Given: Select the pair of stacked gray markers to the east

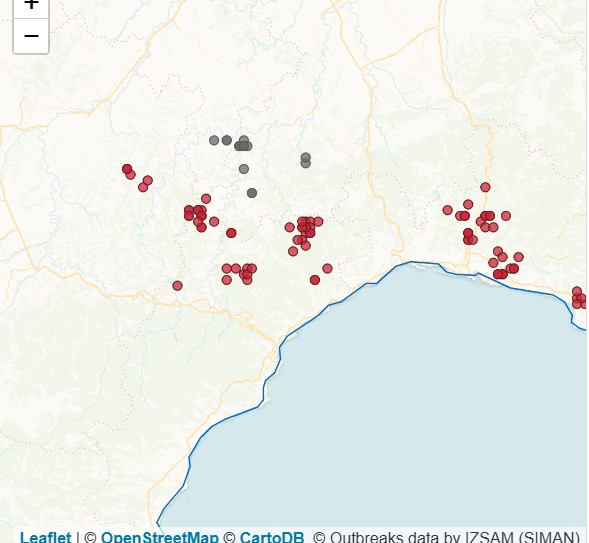Looking at the screenshot, I should [x=306, y=160].
